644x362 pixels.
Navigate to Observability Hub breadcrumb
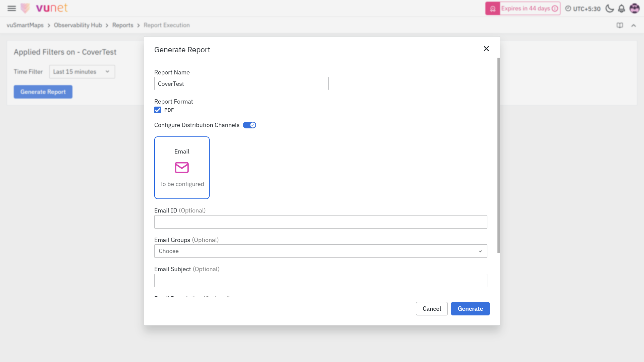tap(78, 25)
